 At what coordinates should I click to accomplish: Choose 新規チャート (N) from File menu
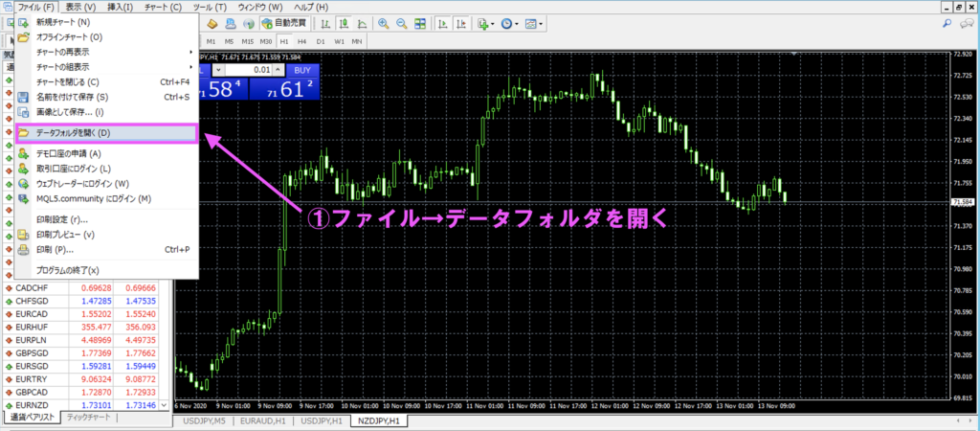pos(106,22)
